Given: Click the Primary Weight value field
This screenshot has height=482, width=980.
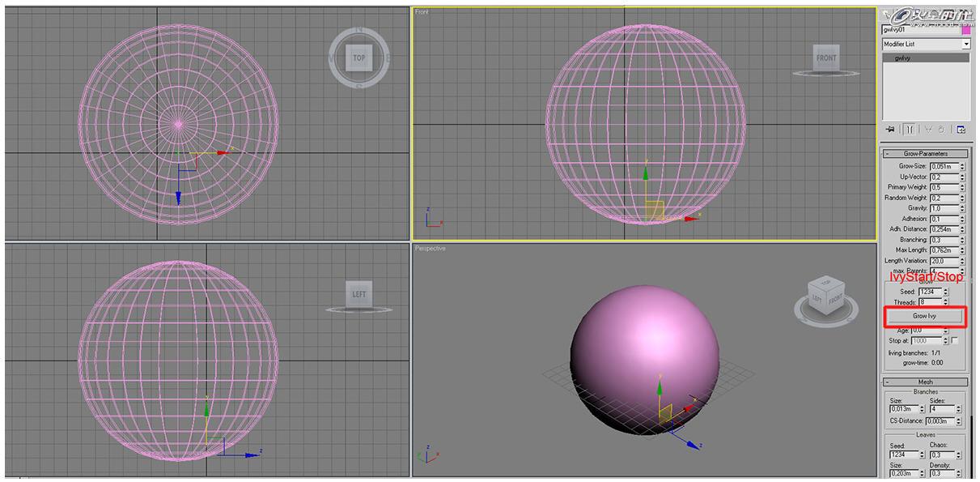Looking at the screenshot, I should click(944, 187).
